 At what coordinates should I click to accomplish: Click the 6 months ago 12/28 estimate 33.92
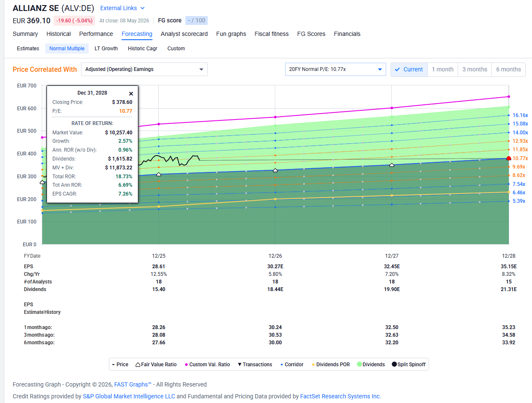pyautogui.click(x=508, y=343)
